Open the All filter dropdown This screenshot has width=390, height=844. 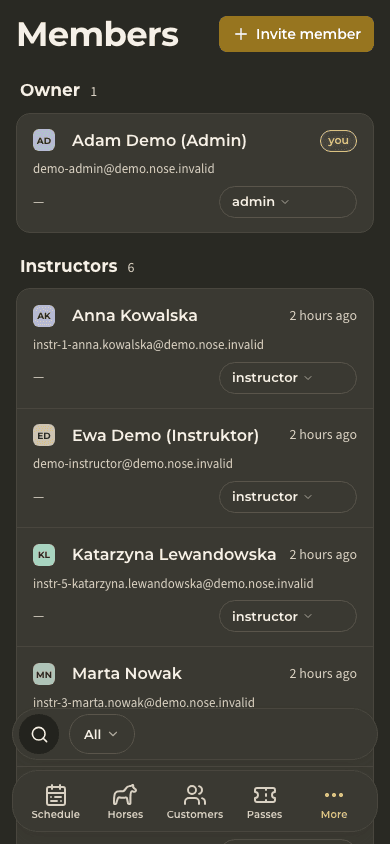(102, 734)
